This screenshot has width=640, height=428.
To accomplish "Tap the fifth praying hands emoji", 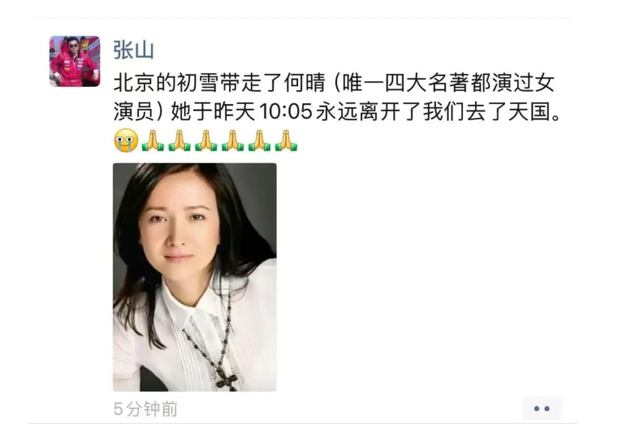I will (259, 140).
